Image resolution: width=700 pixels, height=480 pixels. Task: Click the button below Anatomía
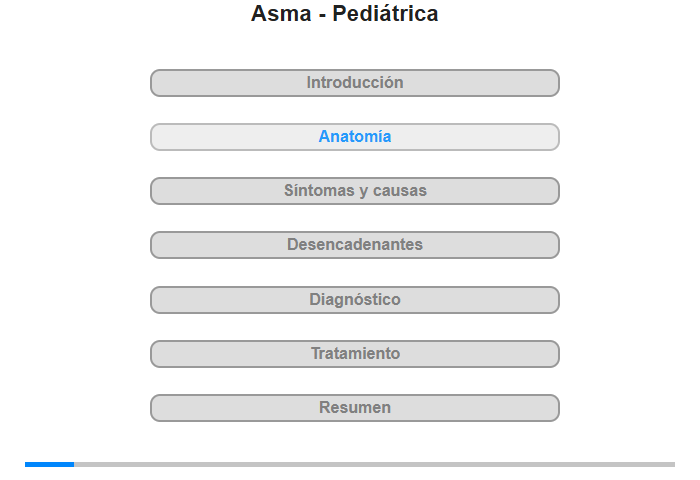pyautogui.click(x=355, y=191)
